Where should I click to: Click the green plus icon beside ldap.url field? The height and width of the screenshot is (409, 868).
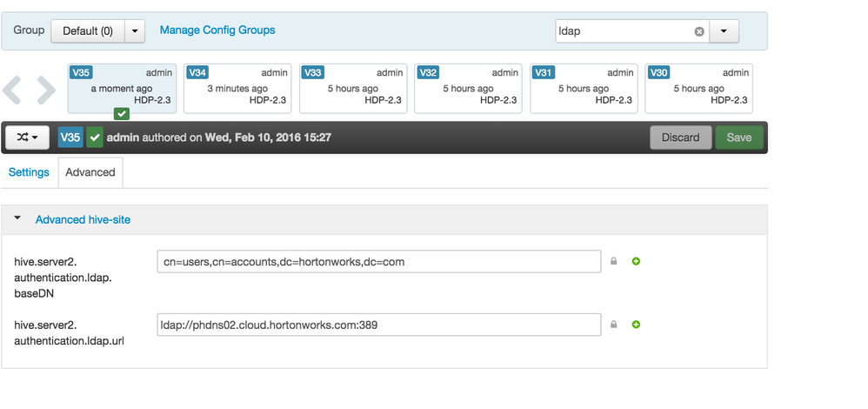coord(636,325)
